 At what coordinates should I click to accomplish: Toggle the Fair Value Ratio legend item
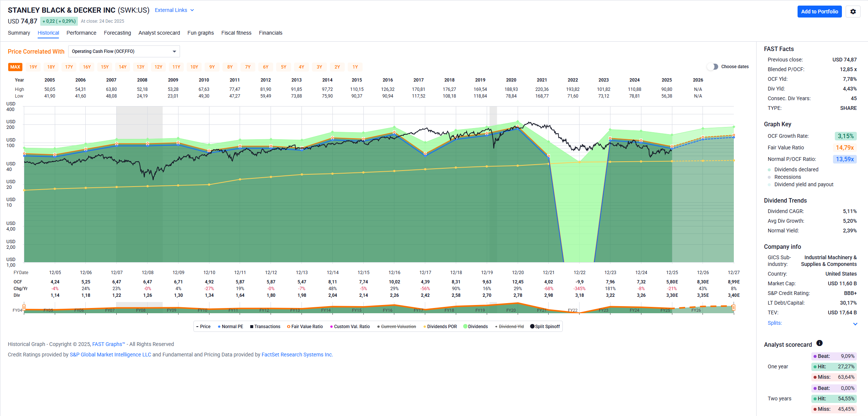pyautogui.click(x=305, y=327)
